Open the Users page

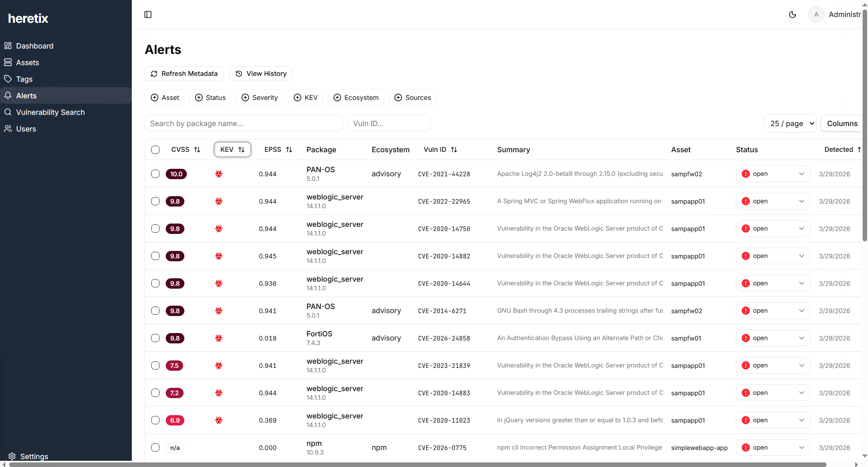click(x=26, y=129)
